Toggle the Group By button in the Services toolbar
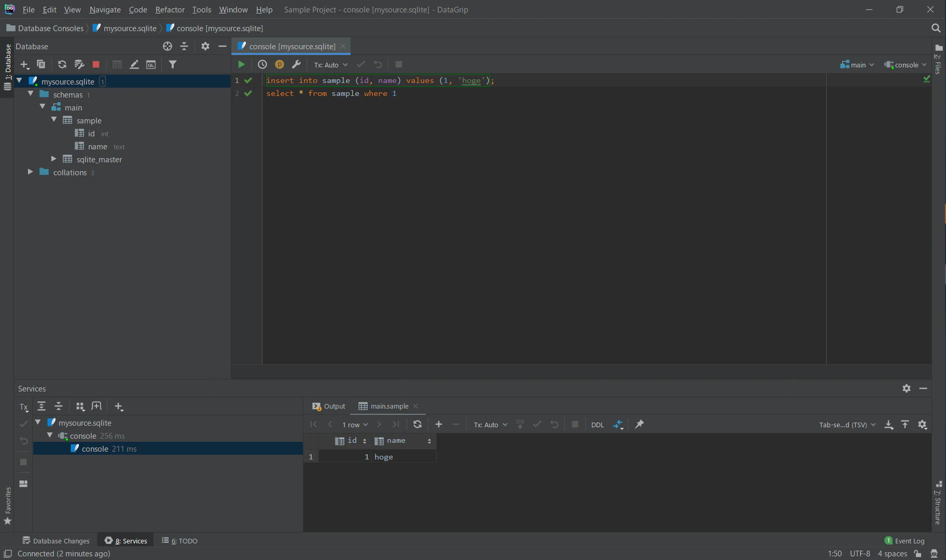The width and height of the screenshot is (946, 560). (x=80, y=407)
